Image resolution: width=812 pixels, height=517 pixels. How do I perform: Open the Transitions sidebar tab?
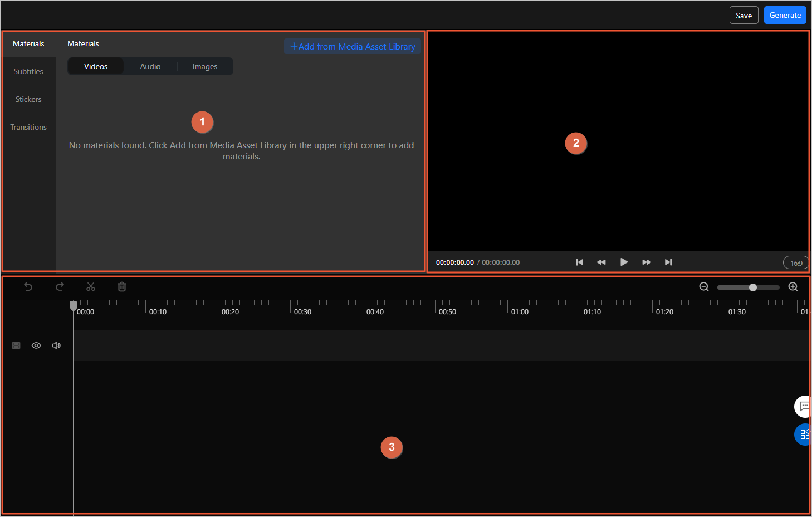pyautogui.click(x=28, y=127)
